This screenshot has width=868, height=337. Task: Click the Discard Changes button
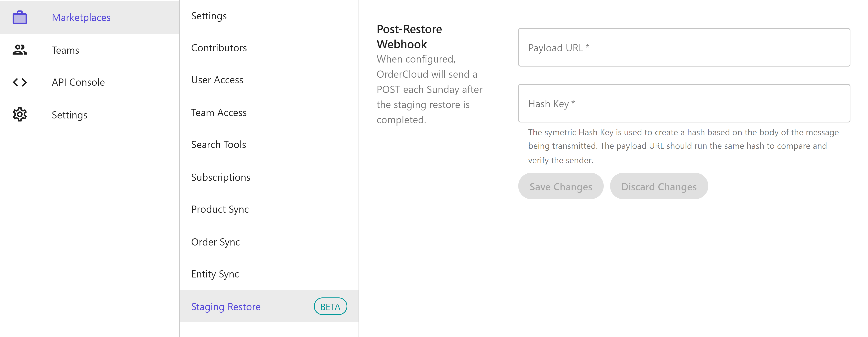pos(659,186)
